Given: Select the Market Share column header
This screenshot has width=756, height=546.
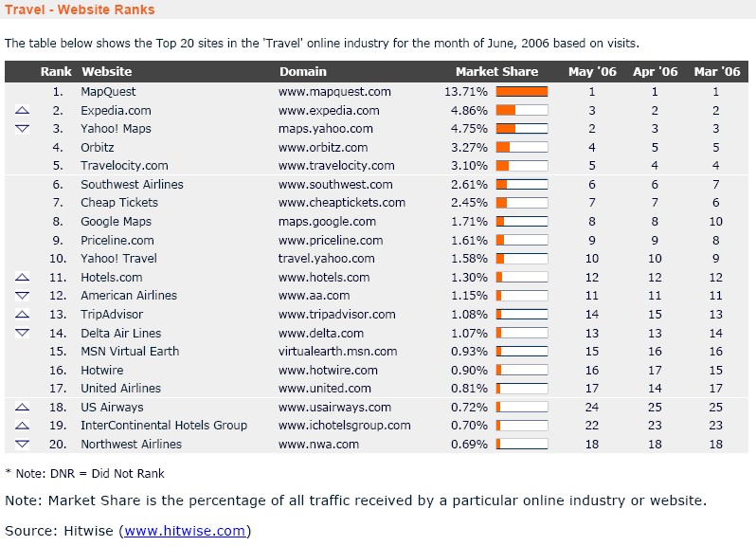Looking at the screenshot, I should tap(496, 71).
